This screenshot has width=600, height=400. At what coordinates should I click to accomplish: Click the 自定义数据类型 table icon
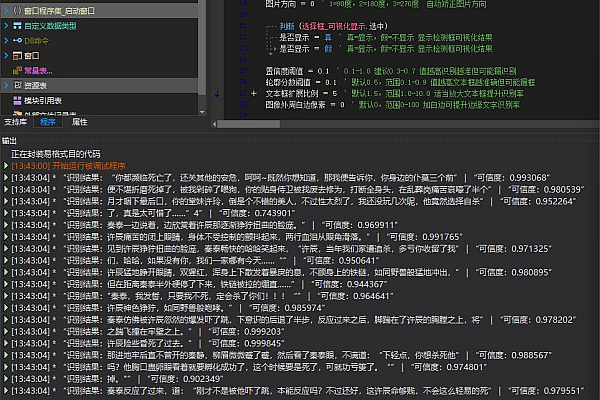(x=17, y=26)
